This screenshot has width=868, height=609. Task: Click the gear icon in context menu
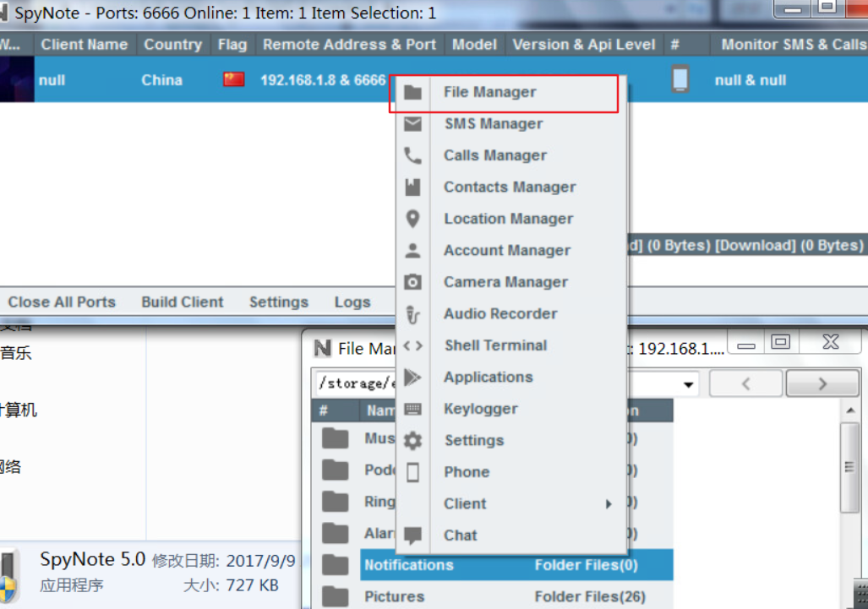[x=412, y=441]
